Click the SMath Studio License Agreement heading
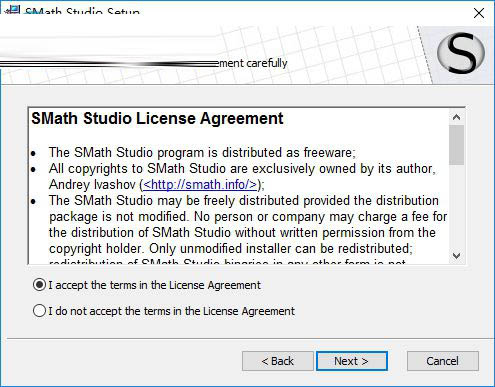Screen dimensions: 495x387 157,119
